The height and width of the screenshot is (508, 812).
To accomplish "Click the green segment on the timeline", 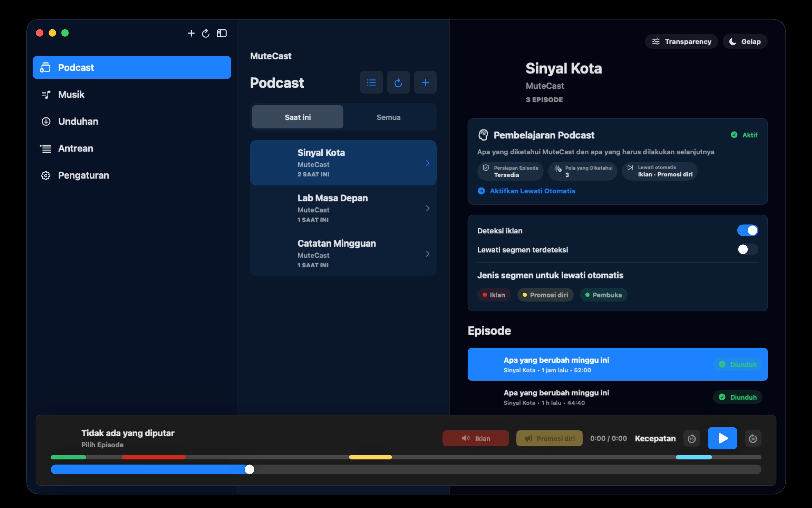I will (69, 457).
